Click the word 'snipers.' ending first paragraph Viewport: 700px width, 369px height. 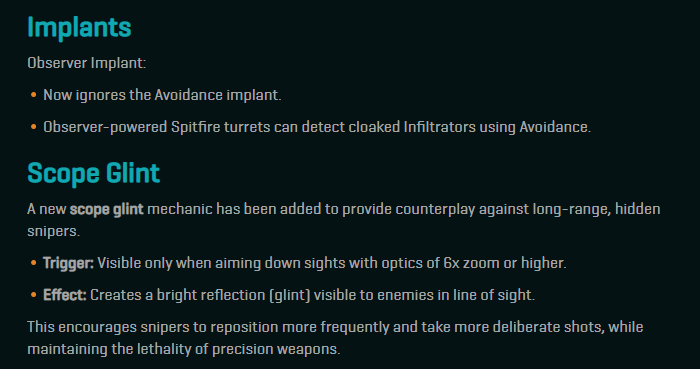[x=54, y=232]
